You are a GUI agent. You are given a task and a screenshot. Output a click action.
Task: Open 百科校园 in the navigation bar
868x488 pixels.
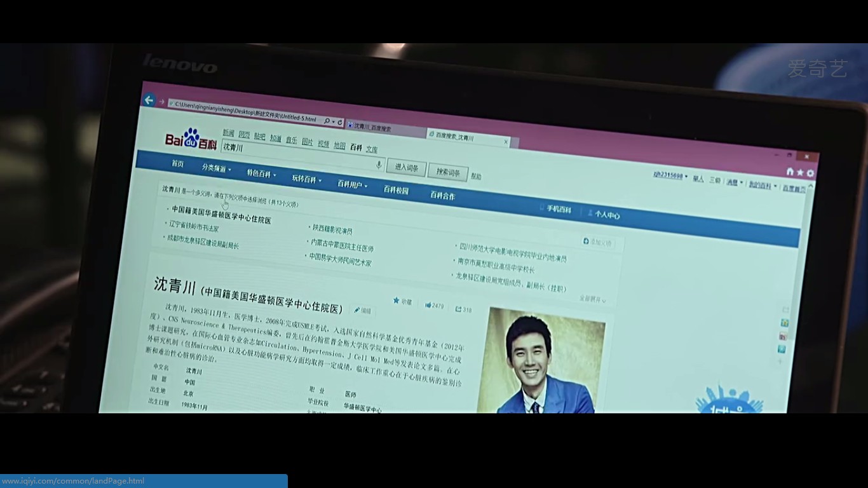pos(396,189)
